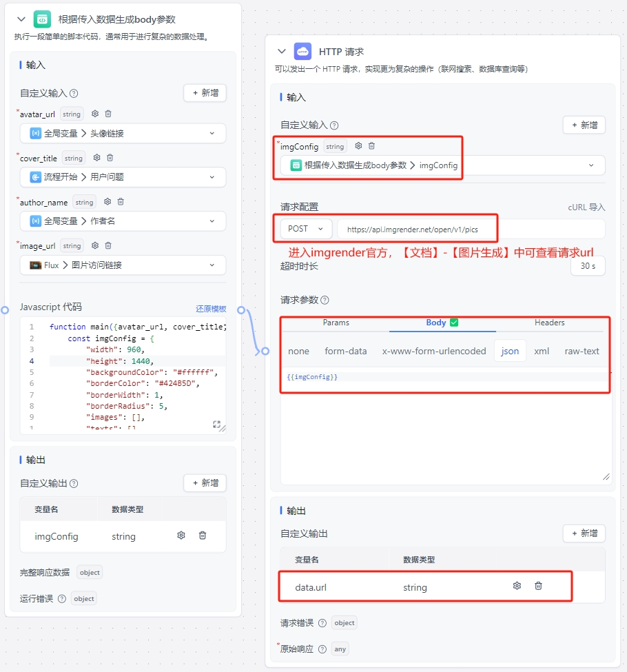
Task: Delete the avatar_url input
Action: [108, 114]
